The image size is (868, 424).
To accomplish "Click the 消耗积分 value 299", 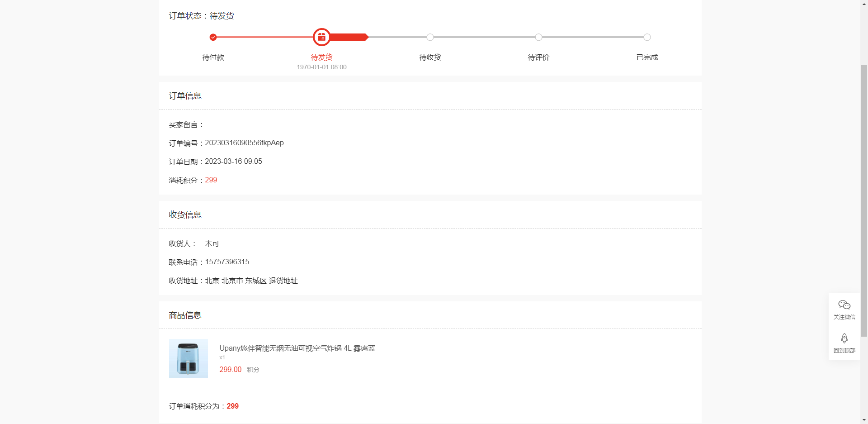I will point(211,180).
